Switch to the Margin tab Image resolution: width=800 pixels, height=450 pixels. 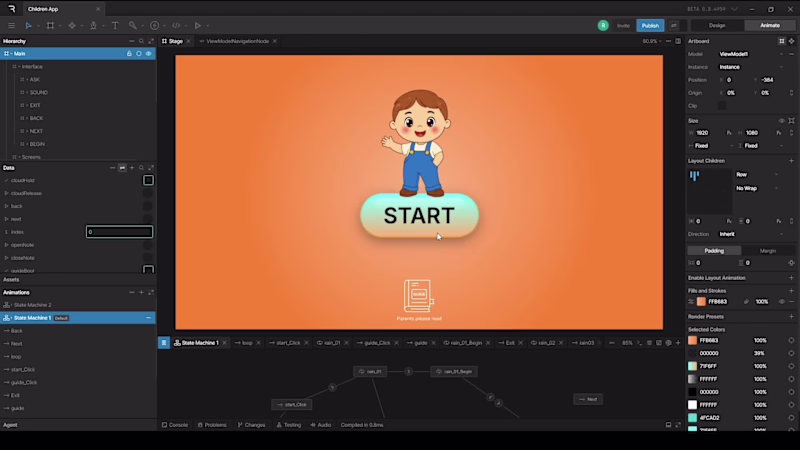tap(767, 251)
